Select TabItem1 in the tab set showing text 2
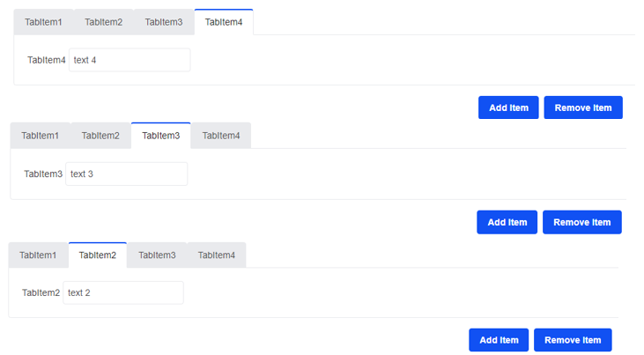This screenshot has width=644, height=355. 38,255
